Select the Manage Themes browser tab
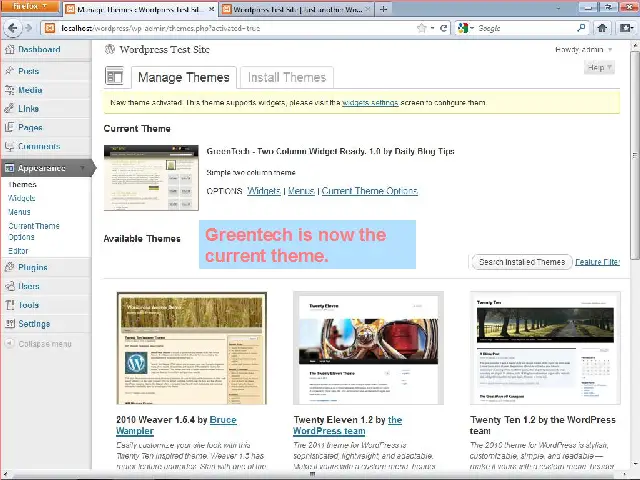This screenshot has width=640, height=480. (x=140, y=9)
